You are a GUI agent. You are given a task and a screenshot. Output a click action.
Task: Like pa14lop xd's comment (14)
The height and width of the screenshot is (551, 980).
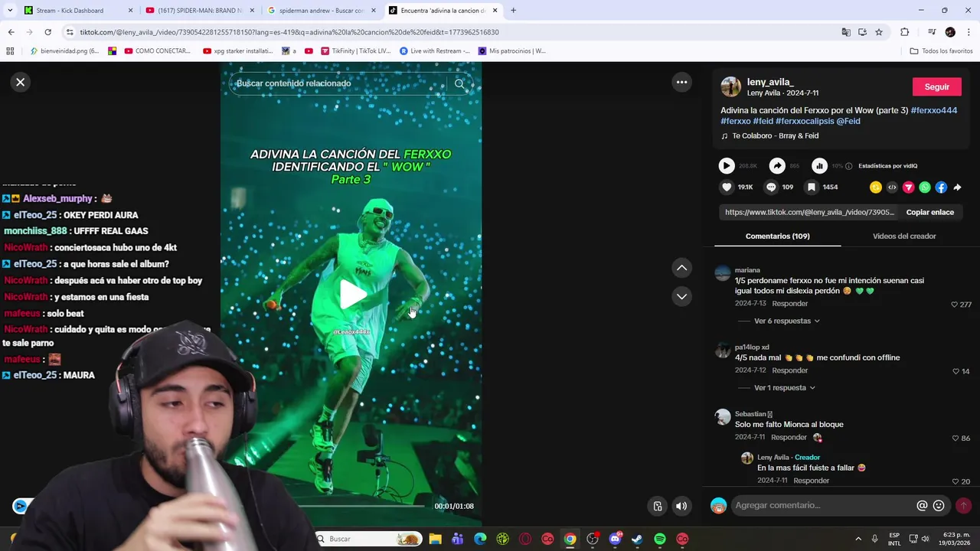[x=955, y=371]
